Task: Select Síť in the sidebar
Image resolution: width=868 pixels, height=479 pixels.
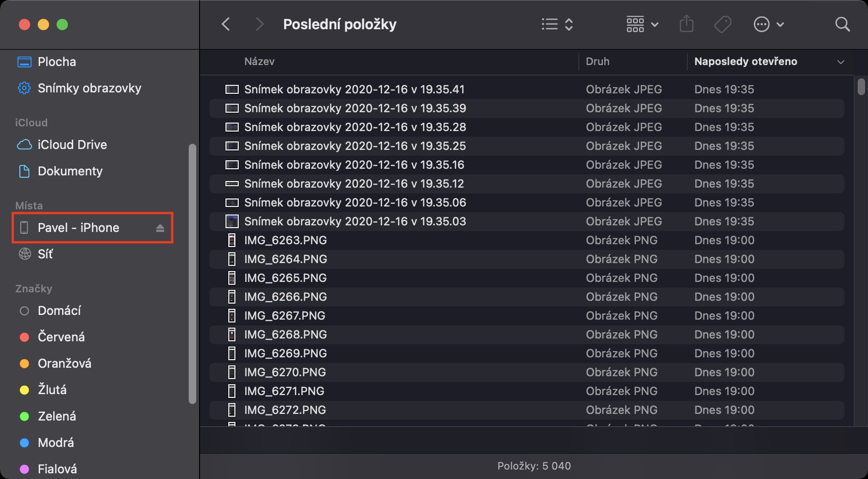Action: pos(45,254)
